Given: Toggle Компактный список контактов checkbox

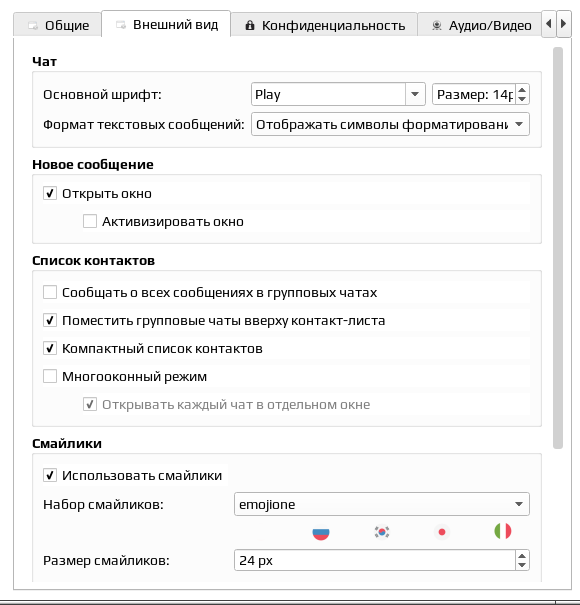Looking at the screenshot, I should [50, 348].
